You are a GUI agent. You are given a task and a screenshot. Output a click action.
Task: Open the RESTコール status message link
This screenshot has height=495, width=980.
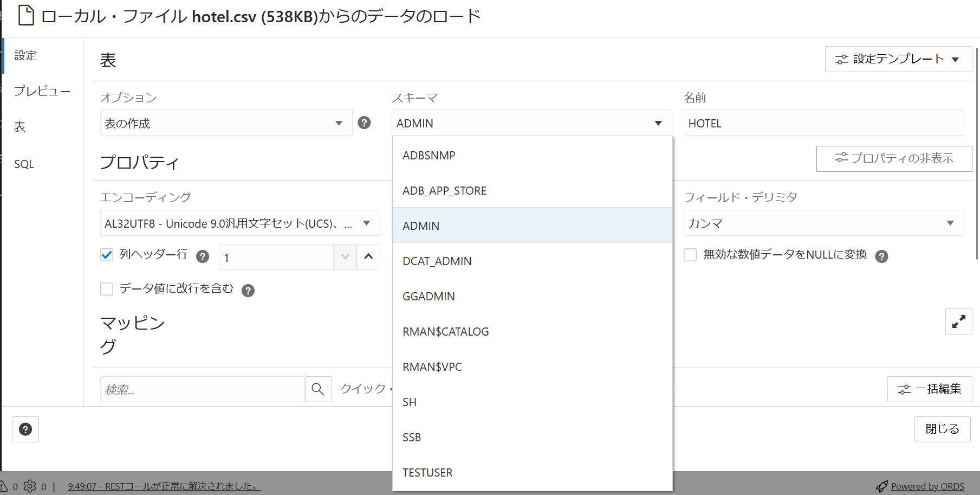click(x=164, y=487)
